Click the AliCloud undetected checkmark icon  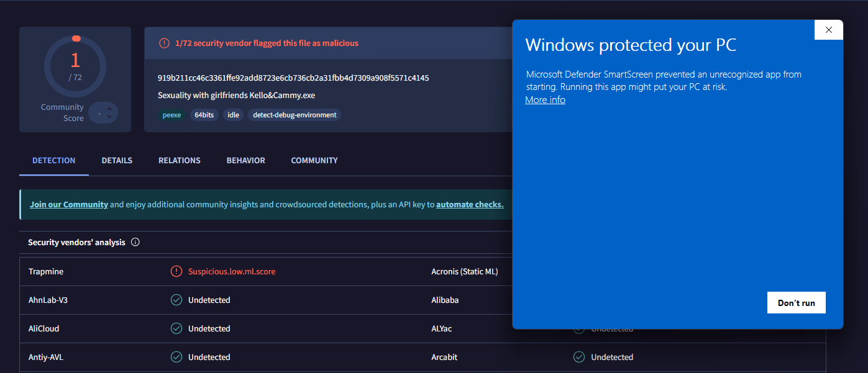(176, 328)
